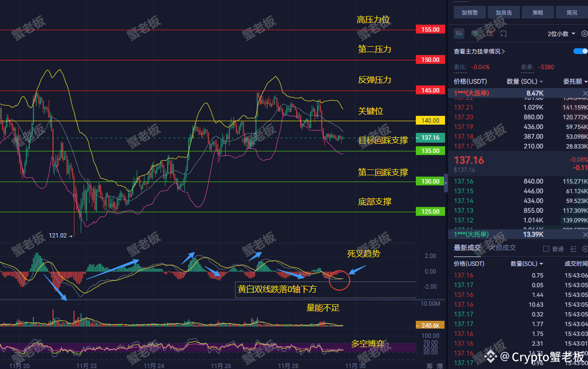This screenshot has height=369, width=588.
Task: Click the trades sort order icon beside 普通
Action: coord(573,249)
